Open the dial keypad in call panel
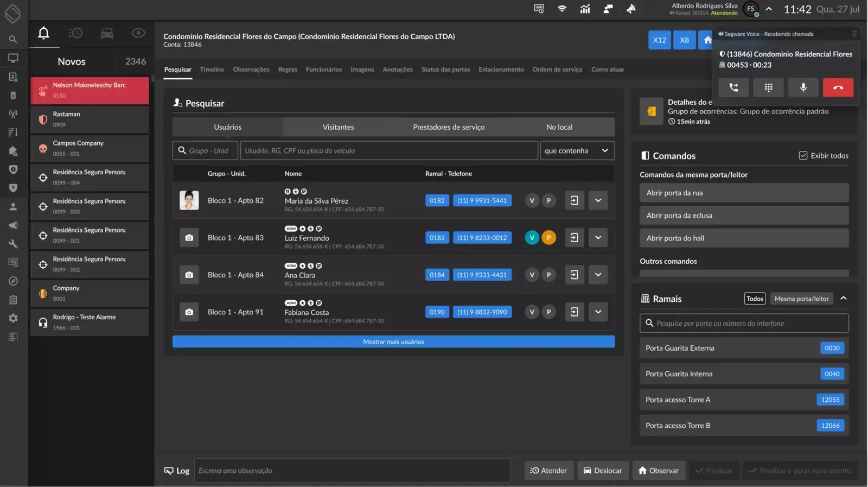Image resolution: width=868 pixels, height=487 pixels. (x=768, y=87)
